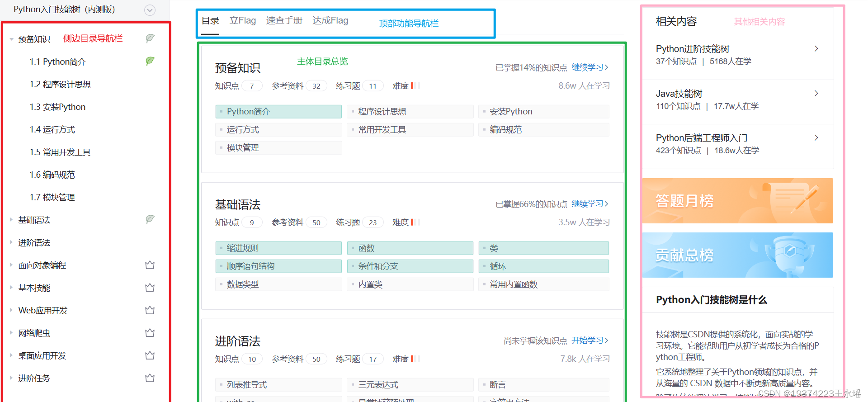The image size is (868, 402).
Task: Open the 三元表达式 knowledge point chip
Action: 410,385
